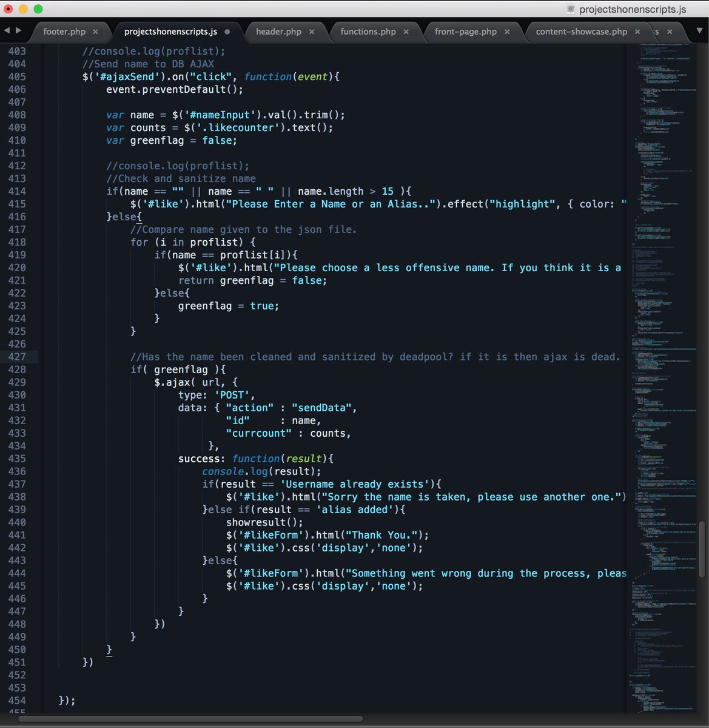Close the functions.php tab
This screenshot has width=709, height=728.
(406, 32)
